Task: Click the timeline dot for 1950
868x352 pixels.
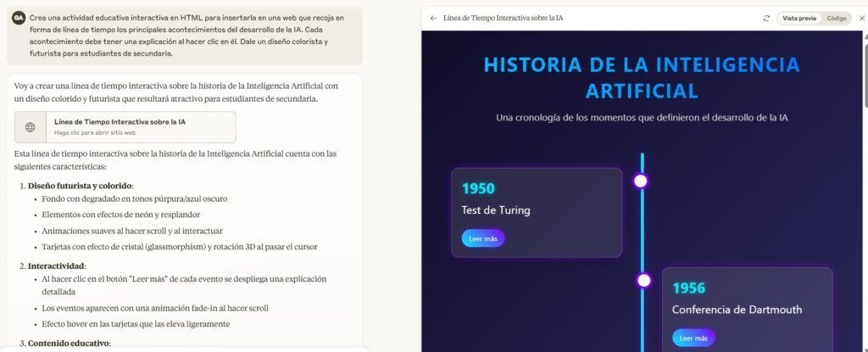Action: [x=641, y=181]
